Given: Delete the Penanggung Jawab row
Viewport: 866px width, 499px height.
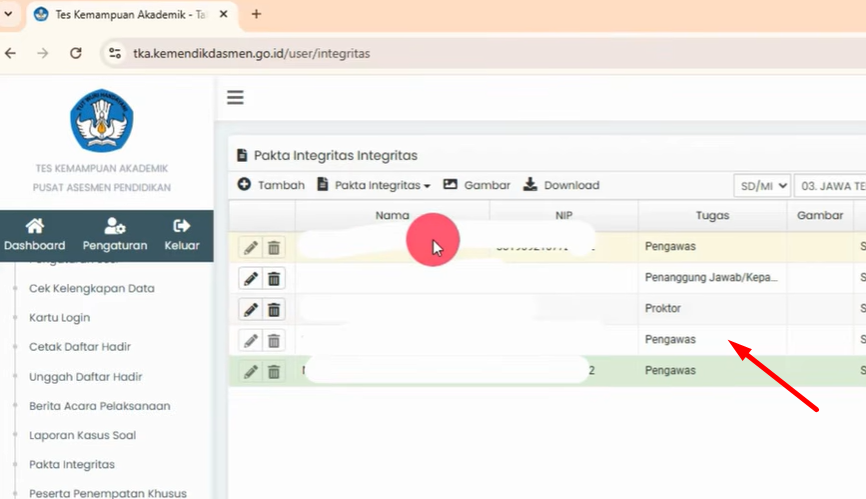Looking at the screenshot, I should [274, 279].
